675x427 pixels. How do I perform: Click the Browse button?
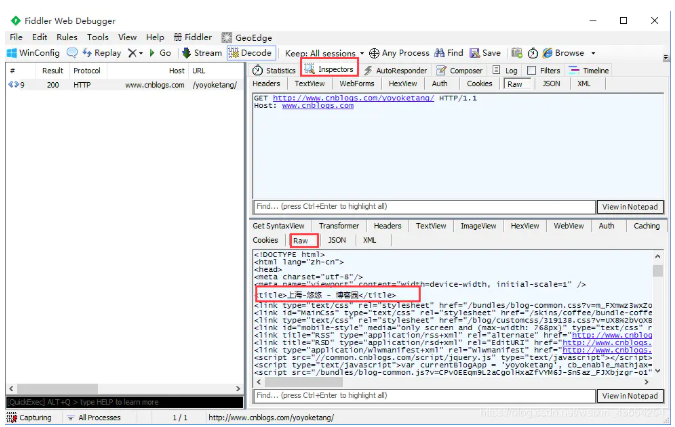coord(564,53)
